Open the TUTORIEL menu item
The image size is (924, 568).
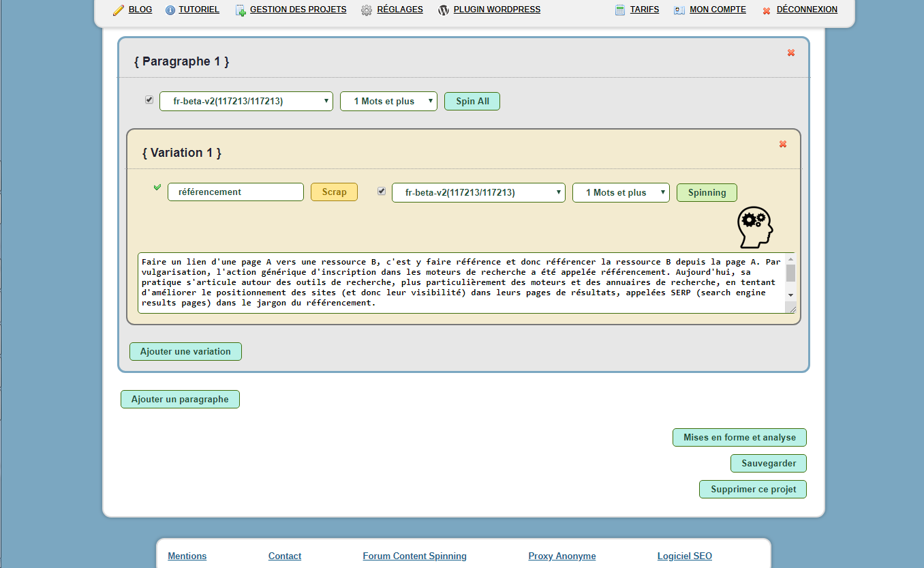pyautogui.click(x=199, y=10)
